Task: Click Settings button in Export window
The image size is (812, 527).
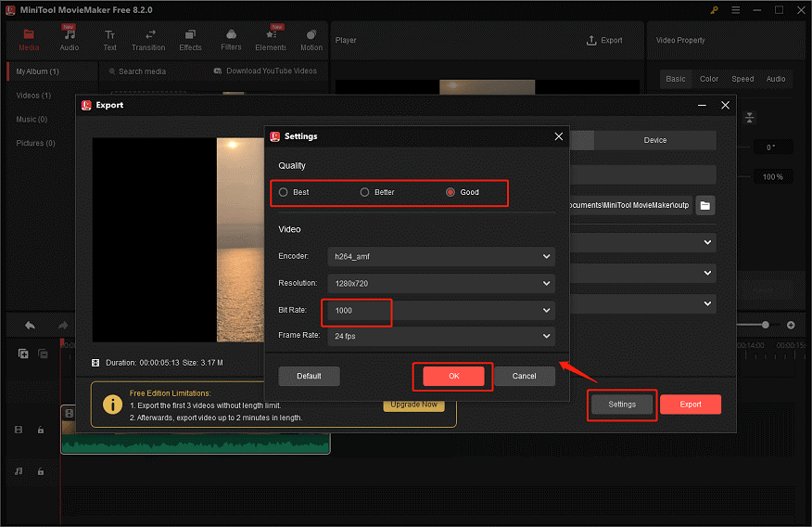Action: 622,405
